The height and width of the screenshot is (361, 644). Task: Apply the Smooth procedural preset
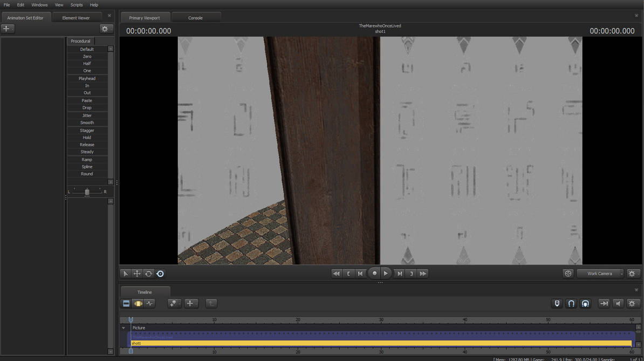(87, 122)
